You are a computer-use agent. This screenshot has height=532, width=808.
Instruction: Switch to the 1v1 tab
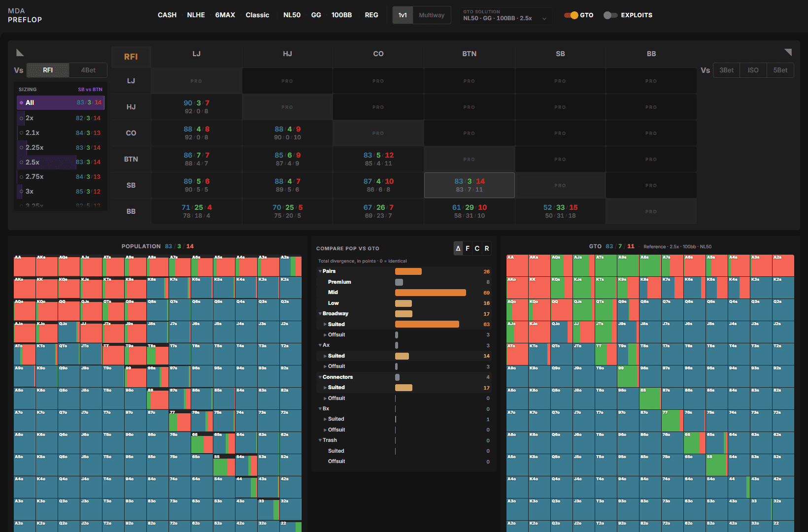[x=403, y=15]
